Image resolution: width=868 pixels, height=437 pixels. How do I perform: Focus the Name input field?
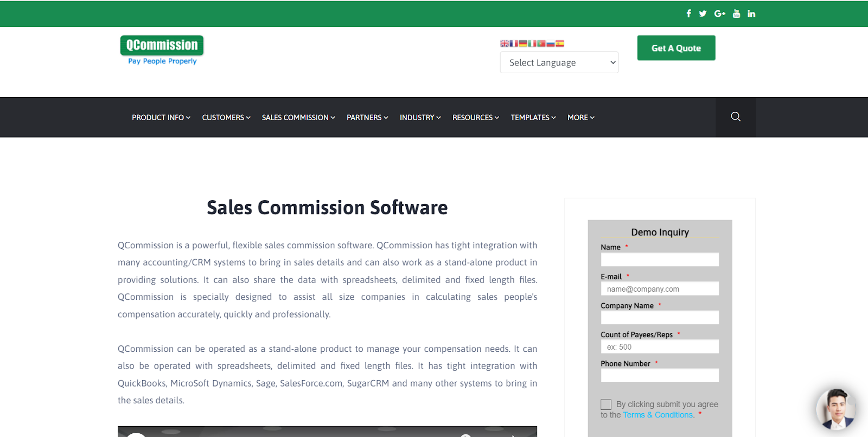click(660, 260)
